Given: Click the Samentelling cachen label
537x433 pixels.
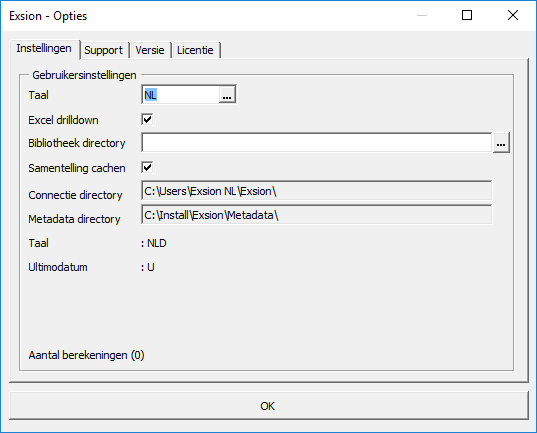Looking at the screenshot, I should (77, 168).
